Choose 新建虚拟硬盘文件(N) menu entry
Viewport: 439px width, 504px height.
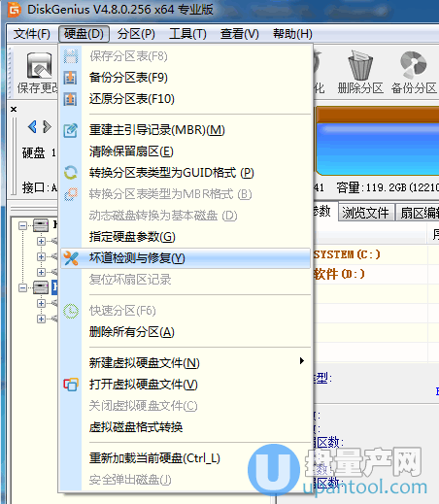tap(186, 363)
